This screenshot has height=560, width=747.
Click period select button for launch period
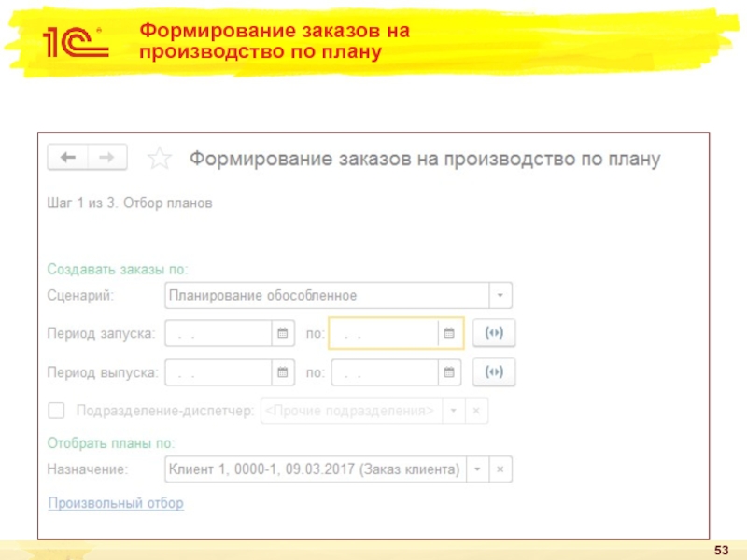click(495, 333)
